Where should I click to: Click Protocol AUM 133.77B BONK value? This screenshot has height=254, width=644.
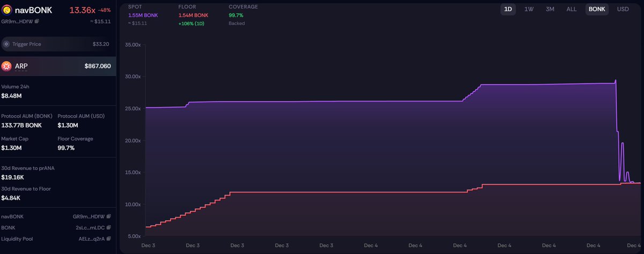(x=21, y=125)
